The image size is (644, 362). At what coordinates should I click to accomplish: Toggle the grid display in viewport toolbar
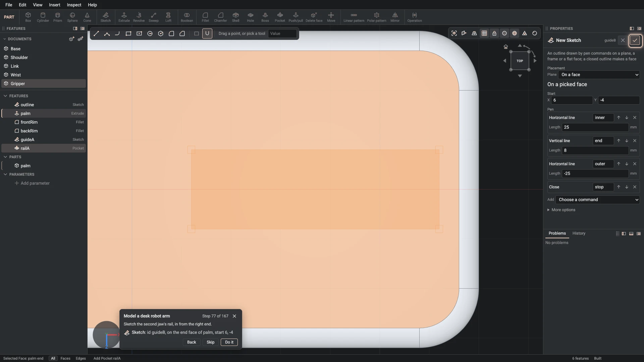point(484,33)
